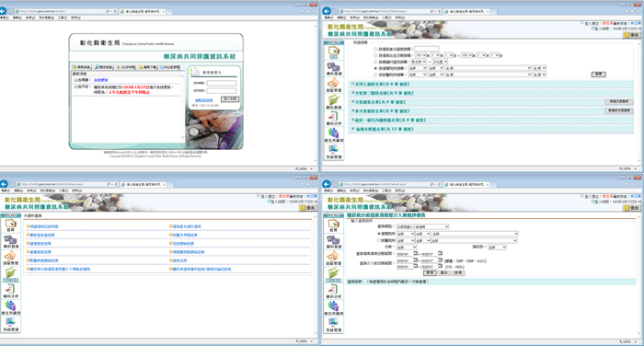
Task: Select the second institution radio button in bottom-right form
Action: pyautogui.click(x=379, y=240)
